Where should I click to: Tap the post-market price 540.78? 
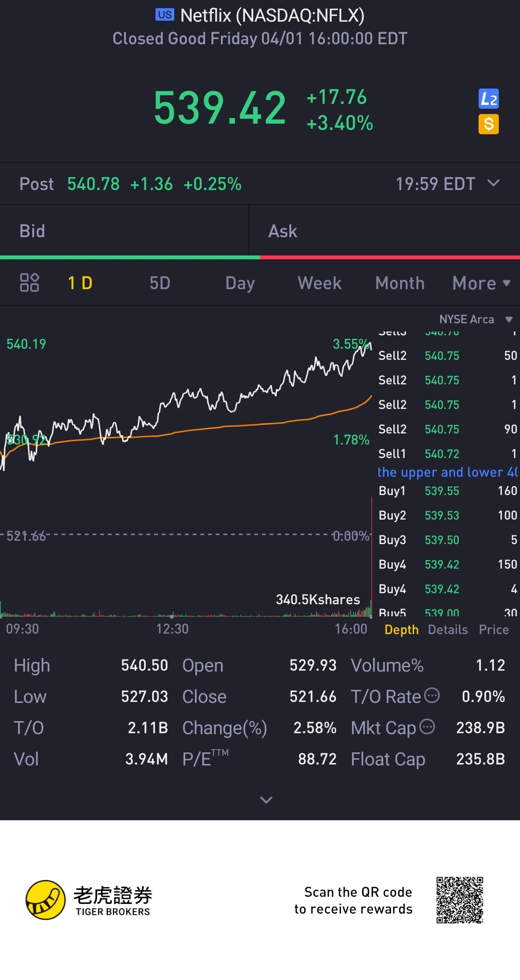pos(93,184)
